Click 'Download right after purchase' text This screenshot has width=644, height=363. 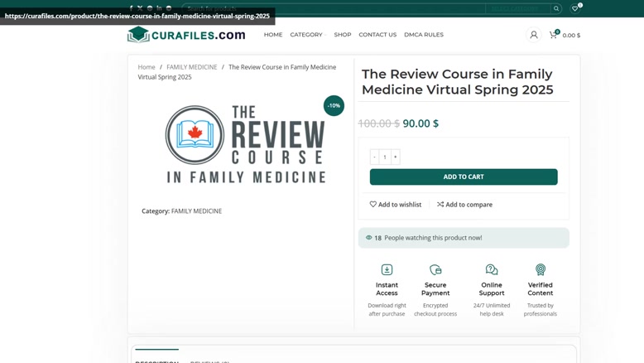[x=387, y=310]
